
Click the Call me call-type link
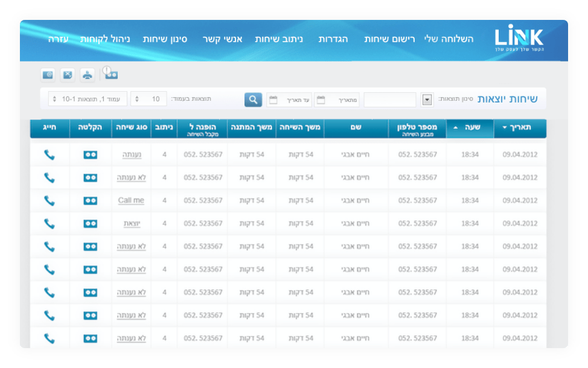[131, 201]
